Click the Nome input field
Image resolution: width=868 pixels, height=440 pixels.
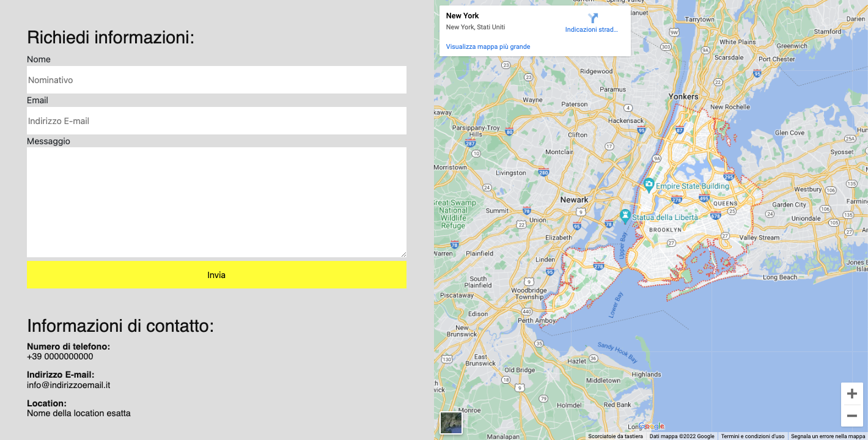(216, 79)
